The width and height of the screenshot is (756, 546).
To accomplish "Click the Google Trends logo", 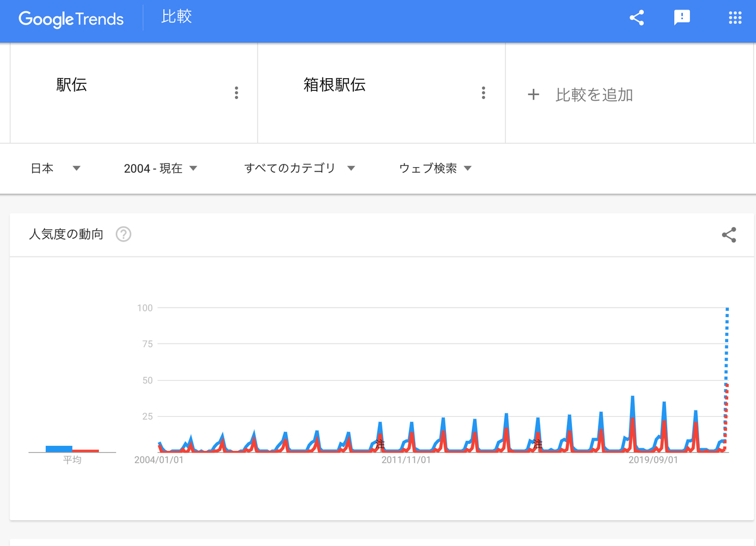I will tap(71, 19).
